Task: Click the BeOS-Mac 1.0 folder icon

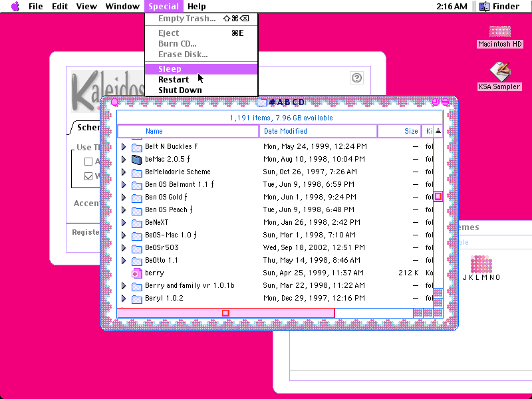Action: pos(137,235)
